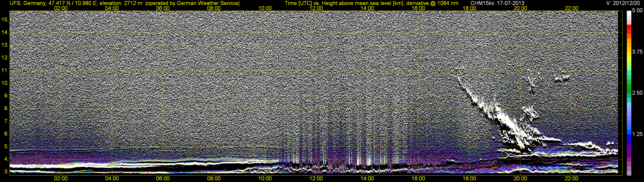Click bottom time axis label 10:00
The image size is (644, 182).
(265, 179)
